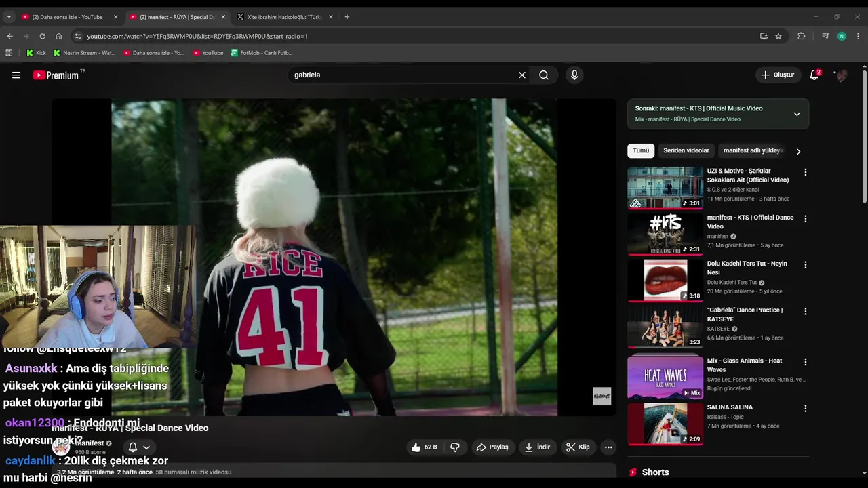Open more actions menu beside Klip

click(608, 447)
